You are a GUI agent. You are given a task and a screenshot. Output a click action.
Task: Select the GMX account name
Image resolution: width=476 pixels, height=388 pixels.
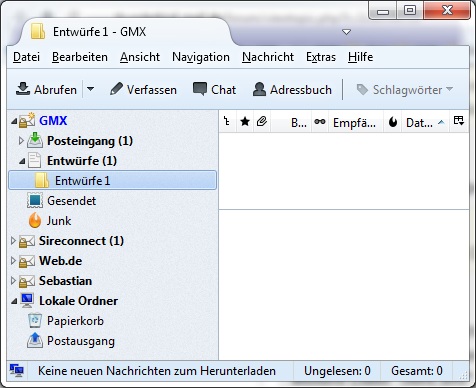[53, 121]
